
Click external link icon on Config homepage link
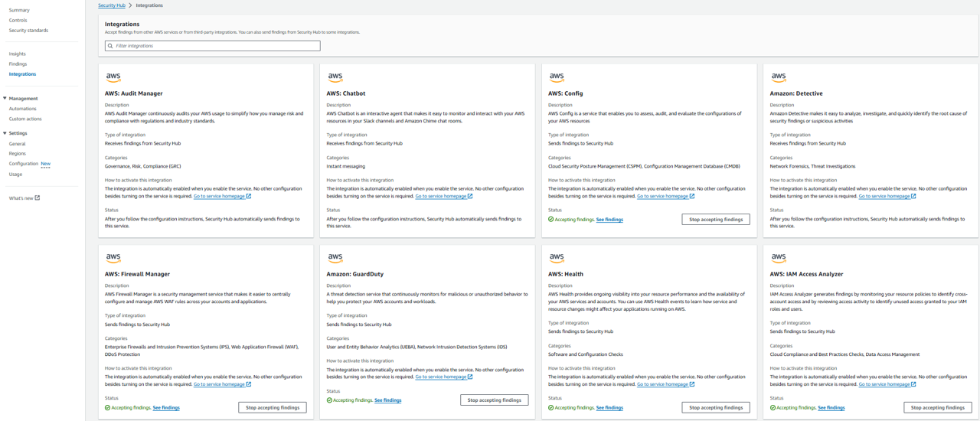coord(692,196)
